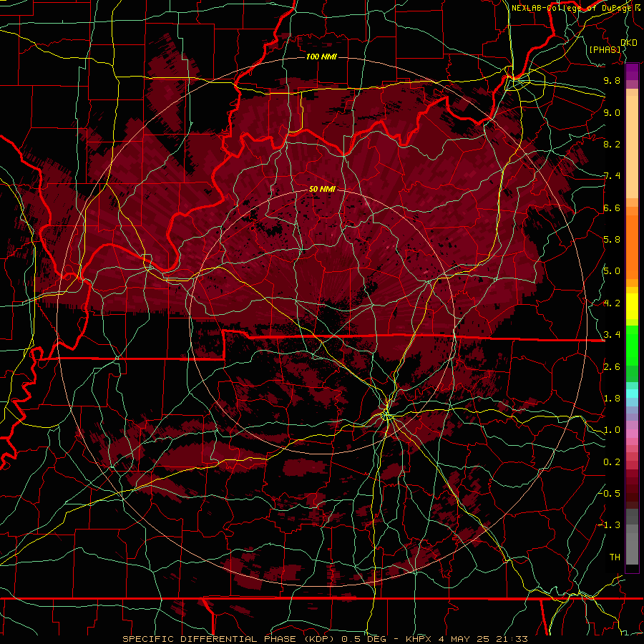Screen dimensions: 644x644
Task: Click the -1.3 legend value
Action: pos(609,525)
